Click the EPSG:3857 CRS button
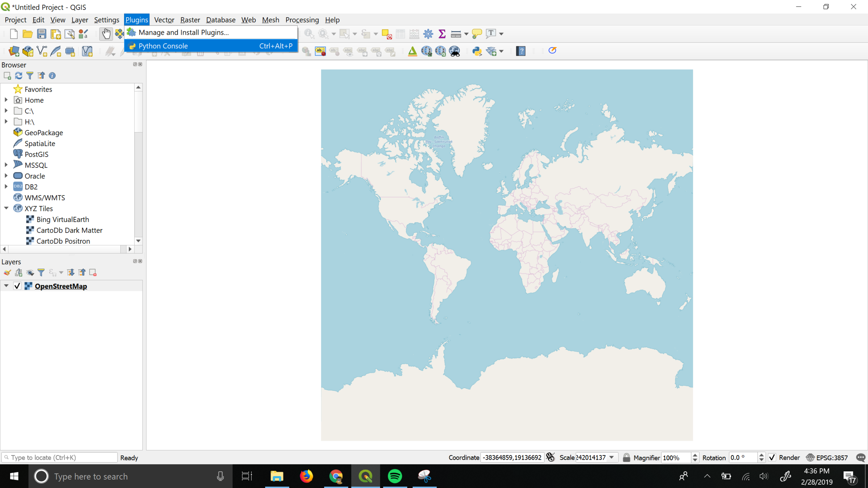 pos(827,457)
